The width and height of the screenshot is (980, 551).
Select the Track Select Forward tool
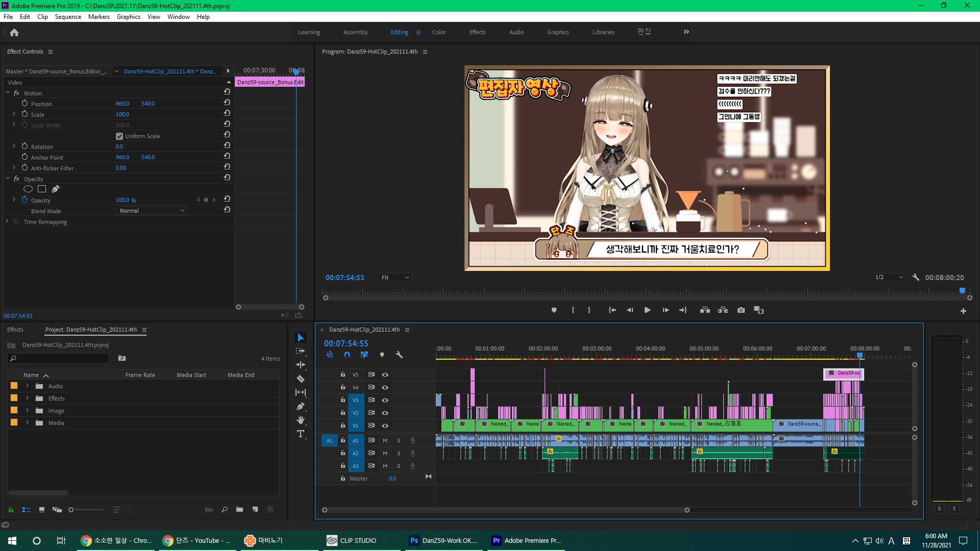(x=301, y=351)
